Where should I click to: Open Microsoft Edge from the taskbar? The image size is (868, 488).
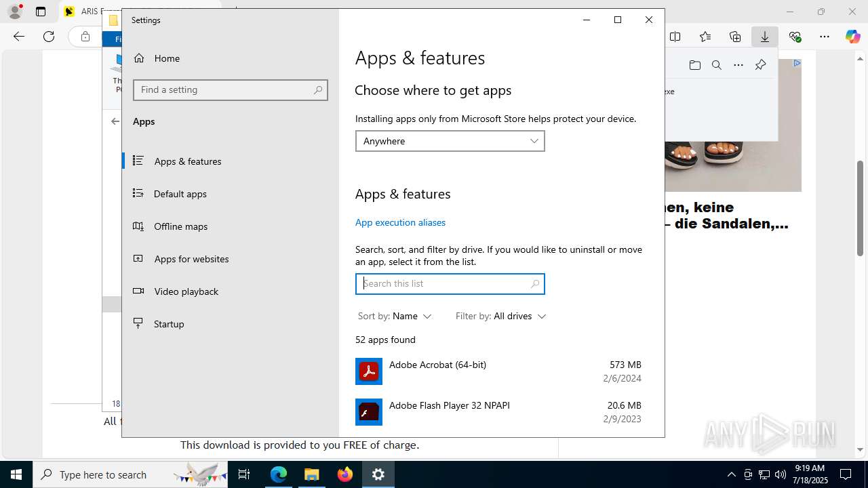coord(279,474)
